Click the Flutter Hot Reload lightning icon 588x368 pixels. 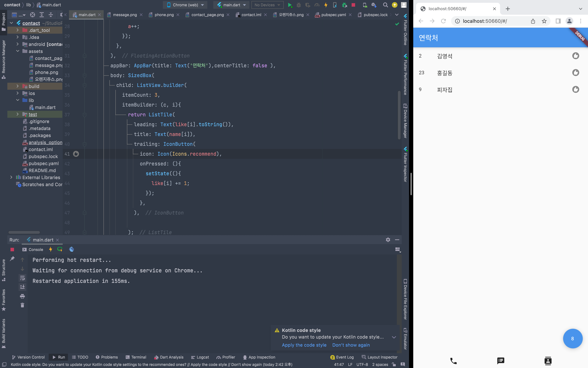tap(326, 5)
